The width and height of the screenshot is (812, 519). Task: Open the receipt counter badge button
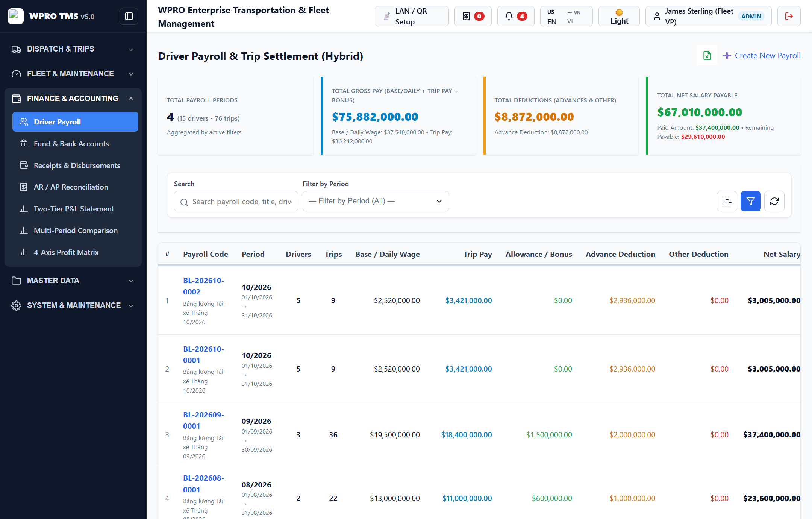pos(473,16)
